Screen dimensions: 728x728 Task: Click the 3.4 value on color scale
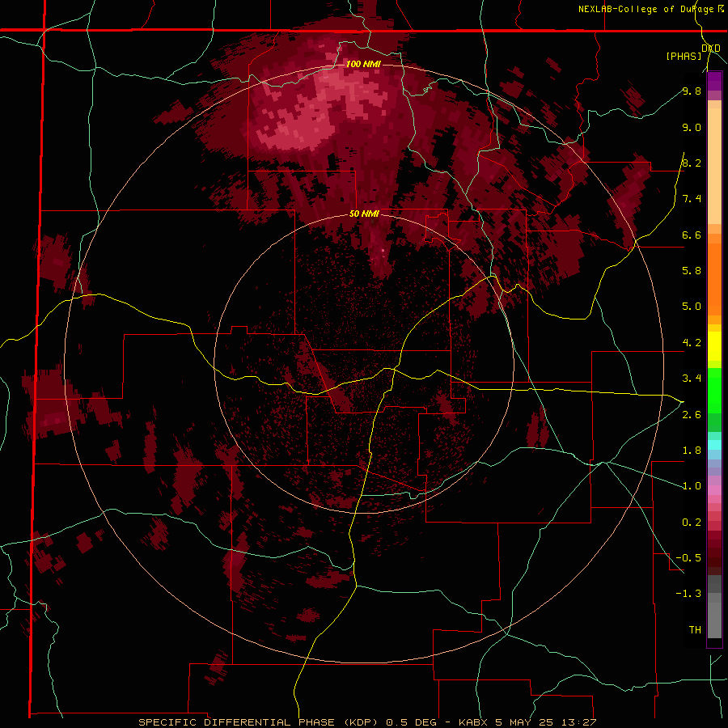point(692,379)
